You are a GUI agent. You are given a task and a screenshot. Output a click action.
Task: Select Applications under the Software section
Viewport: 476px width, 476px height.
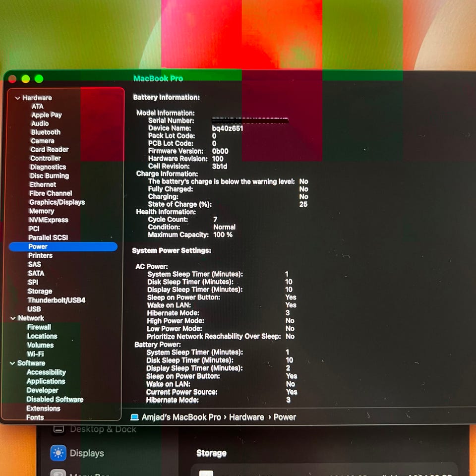point(46,381)
